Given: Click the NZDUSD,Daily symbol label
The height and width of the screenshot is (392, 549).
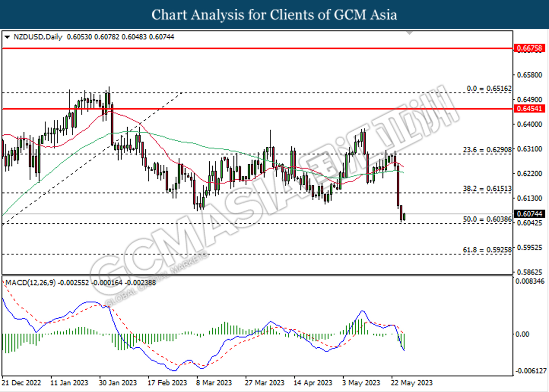Looking at the screenshot, I should [38, 37].
